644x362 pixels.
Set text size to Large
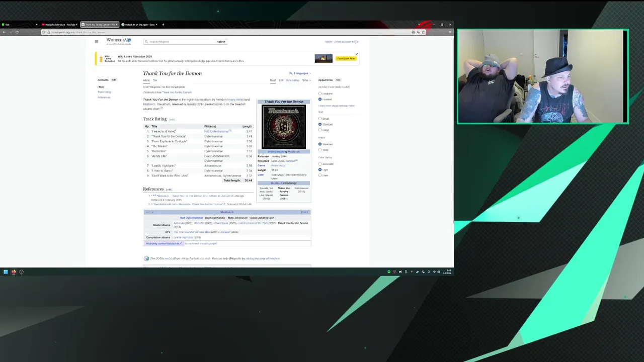(x=320, y=130)
